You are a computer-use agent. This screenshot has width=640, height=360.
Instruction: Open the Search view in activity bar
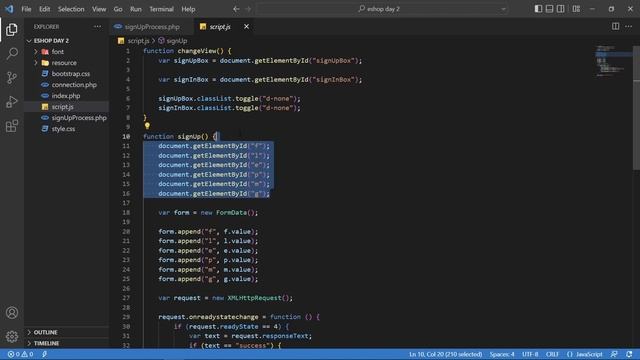(12, 53)
